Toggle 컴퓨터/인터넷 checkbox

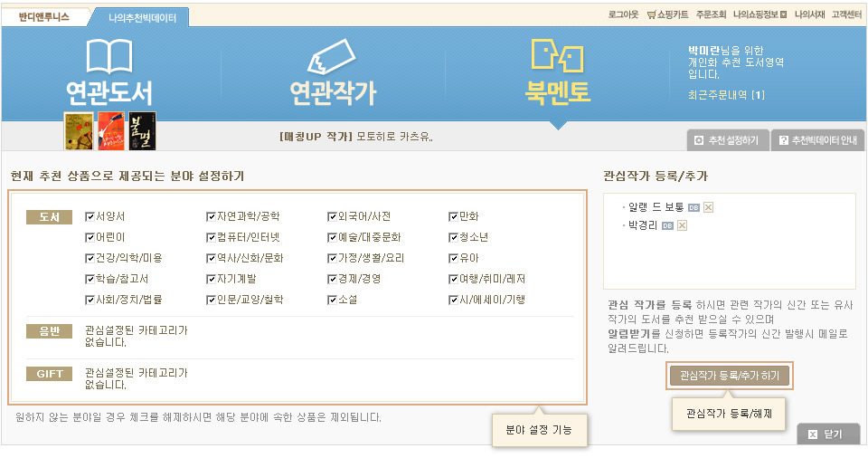click(212, 237)
